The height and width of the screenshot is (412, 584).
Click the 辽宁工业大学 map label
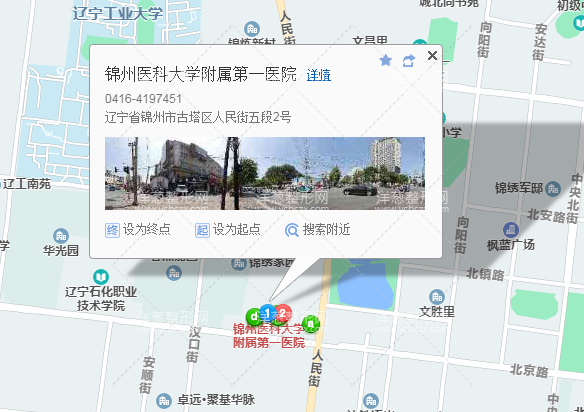(x=118, y=13)
